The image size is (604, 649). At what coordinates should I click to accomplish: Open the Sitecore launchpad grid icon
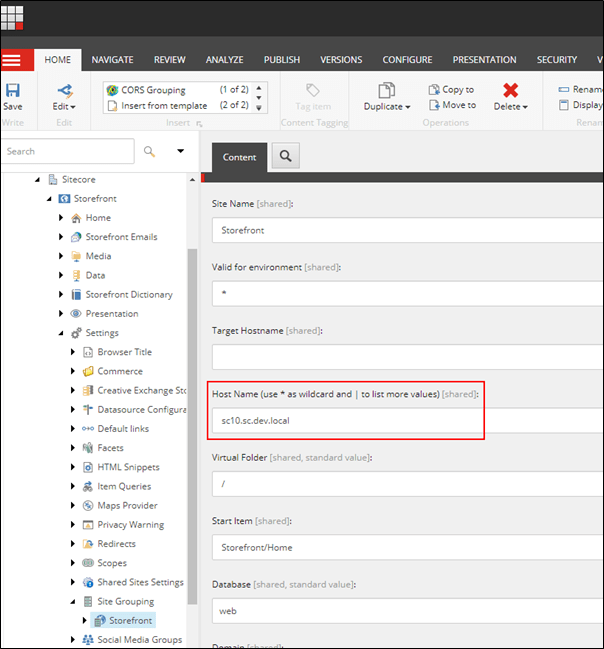(12, 17)
